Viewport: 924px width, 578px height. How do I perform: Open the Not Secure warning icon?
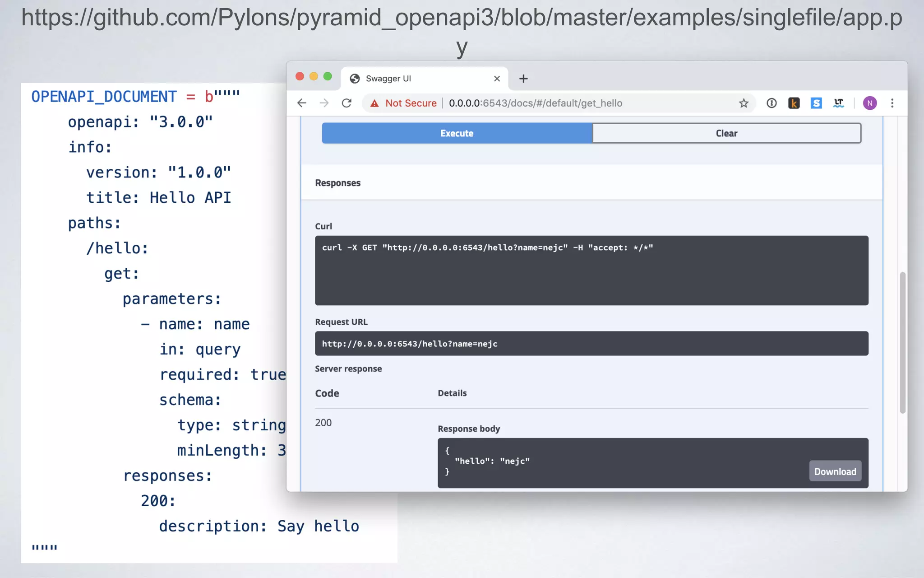[x=374, y=103]
